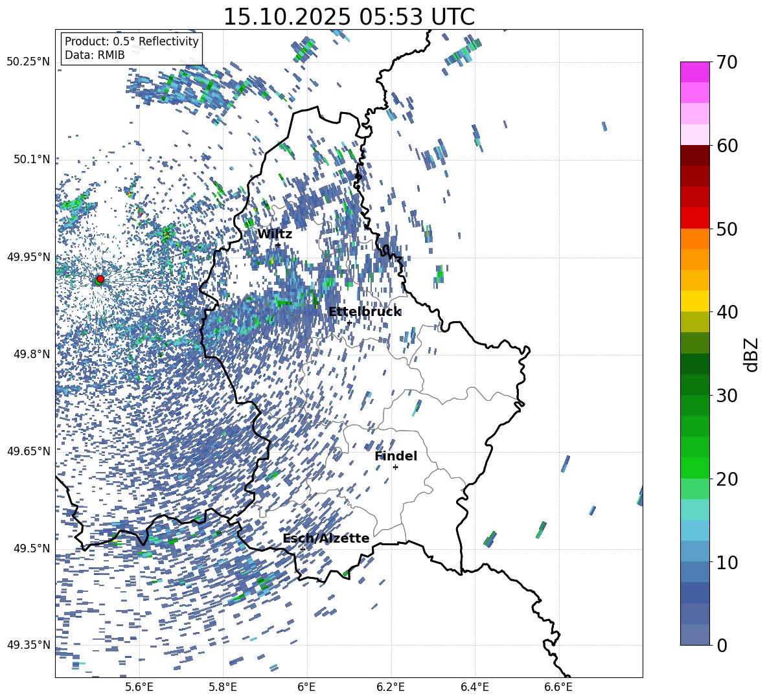Click the red radar site marker

(x=100, y=278)
